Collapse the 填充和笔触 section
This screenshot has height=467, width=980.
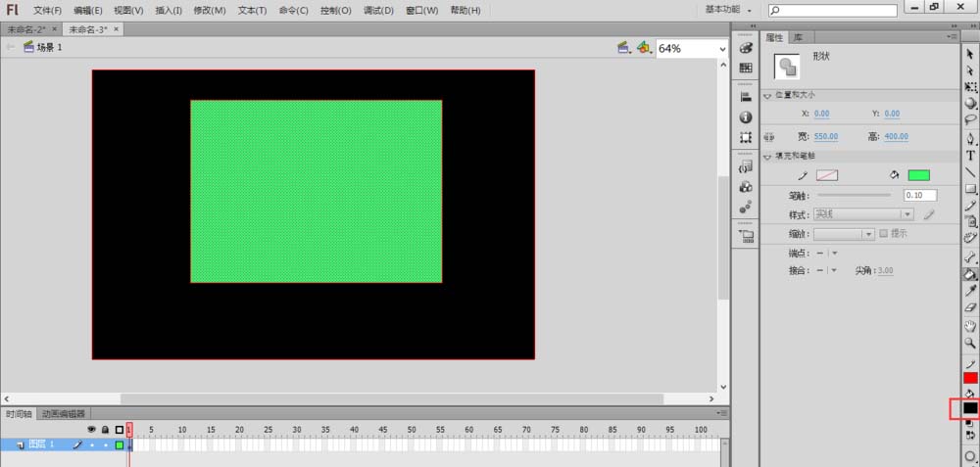[767, 157]
